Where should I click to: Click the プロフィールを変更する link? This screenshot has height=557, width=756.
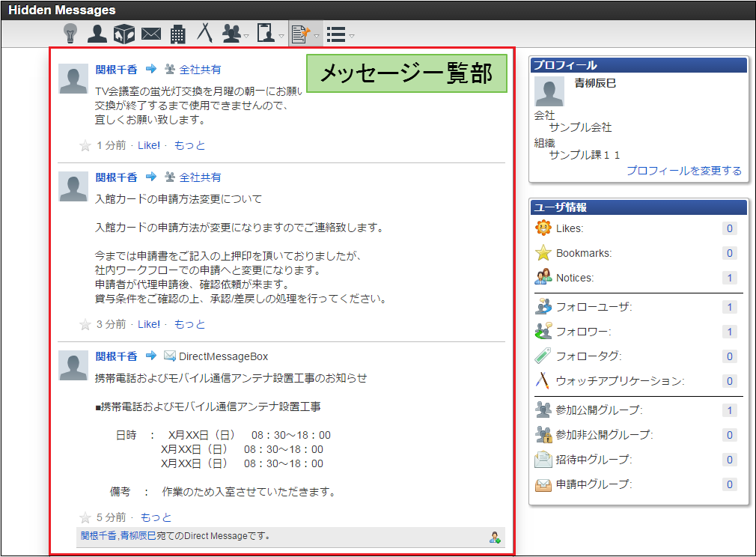(x=684, y=171)
